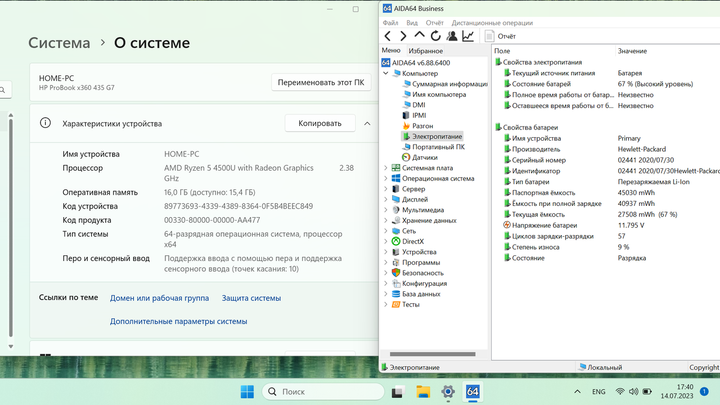This screenshot has height=405, width=720.
Task: Click the AIDA64 Forward navigation arrow
Action: (403, 36)
